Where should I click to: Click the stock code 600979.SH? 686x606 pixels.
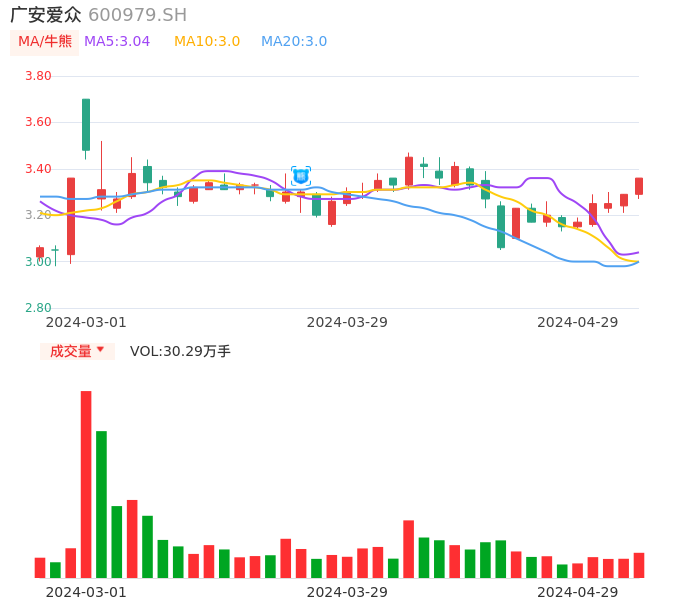[137, 15]
